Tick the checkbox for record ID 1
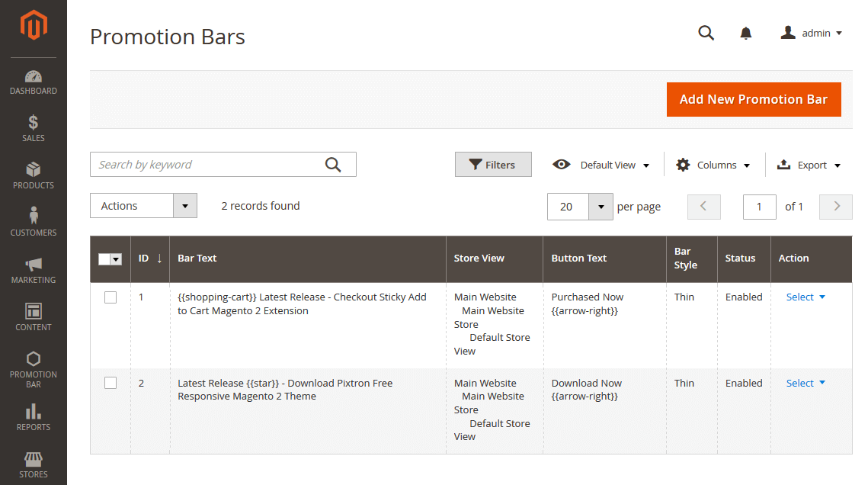 pos(111,297)
